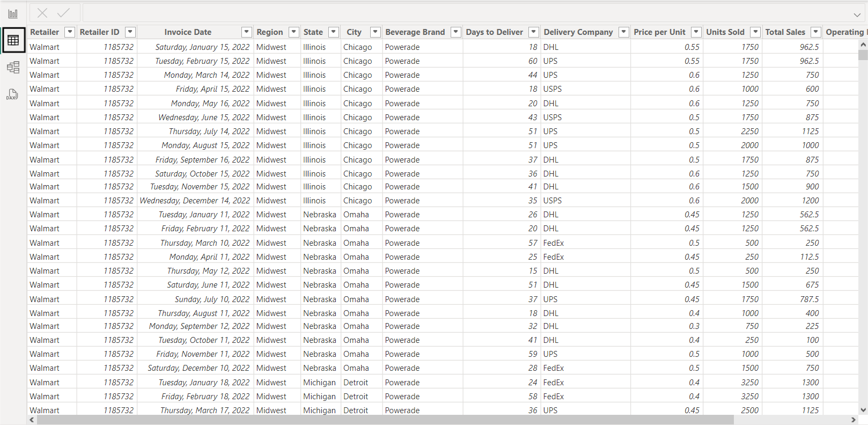Open Days to Deliver filter dropdown

[534, 32]
